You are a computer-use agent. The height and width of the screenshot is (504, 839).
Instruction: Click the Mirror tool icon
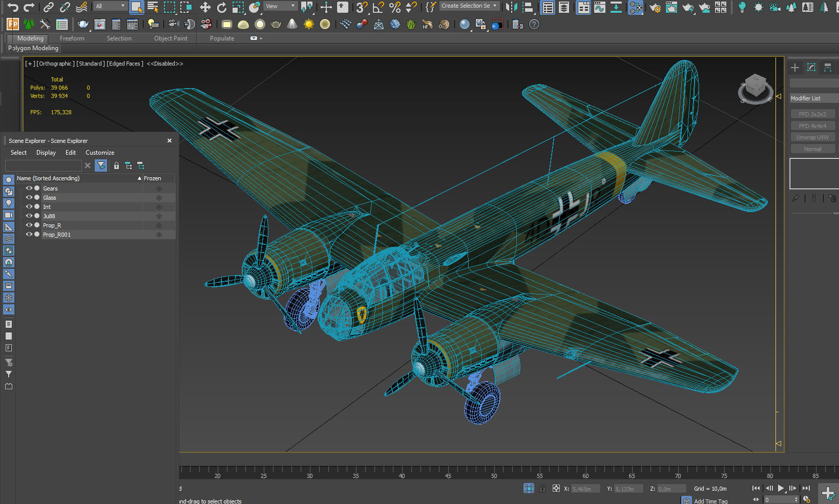click(511, 7)
